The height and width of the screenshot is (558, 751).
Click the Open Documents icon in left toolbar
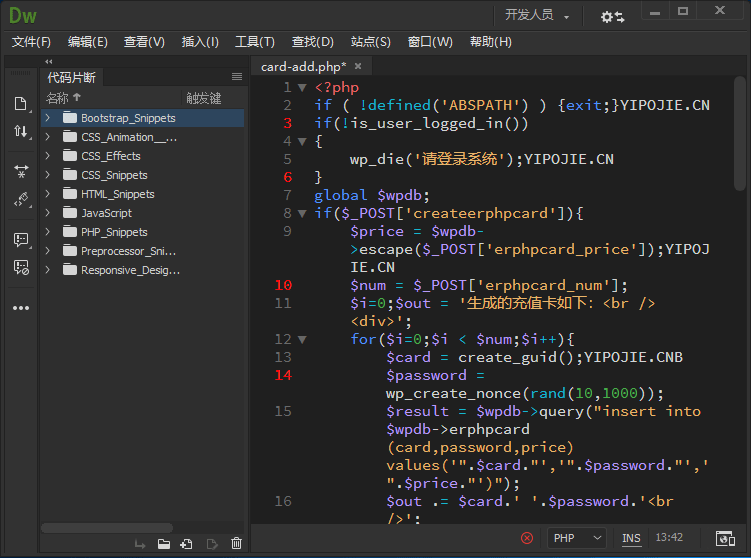pyautogui.click(x=20, y=104)
